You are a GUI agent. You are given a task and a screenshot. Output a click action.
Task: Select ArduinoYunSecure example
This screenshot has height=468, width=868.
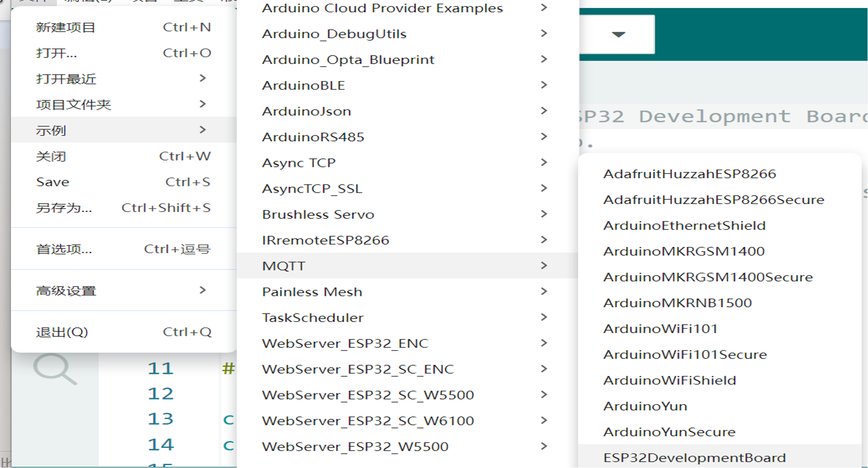(x=720, y=432)
